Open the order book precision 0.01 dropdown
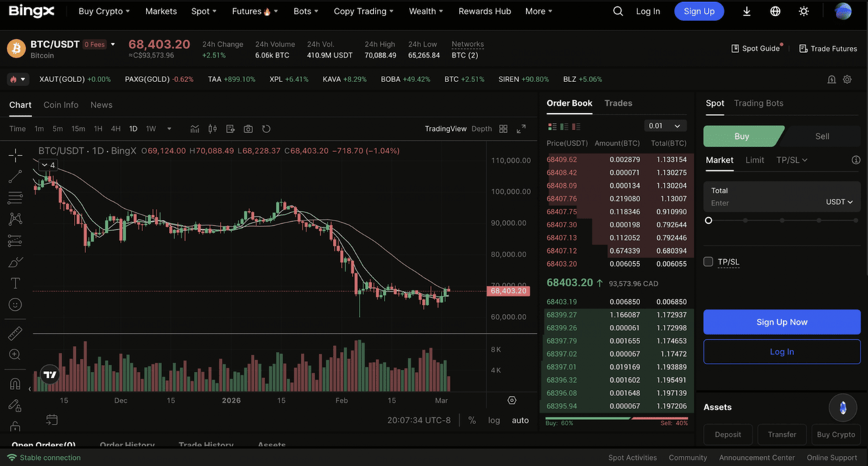The image size is (868, 466). 665,126
